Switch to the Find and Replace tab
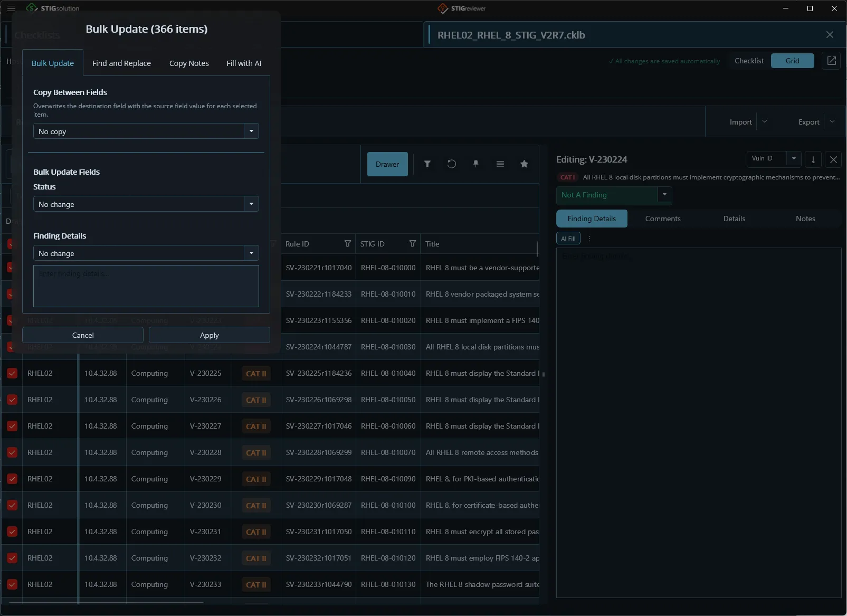 tap(121, 63)
